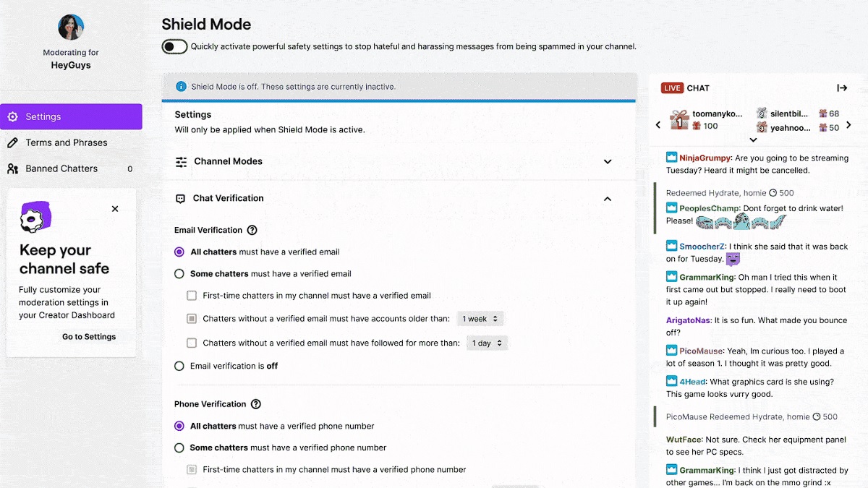This screenshot has height=488, width=868.
Task: Expand the Channel Modes section
Action: (607, 161)
